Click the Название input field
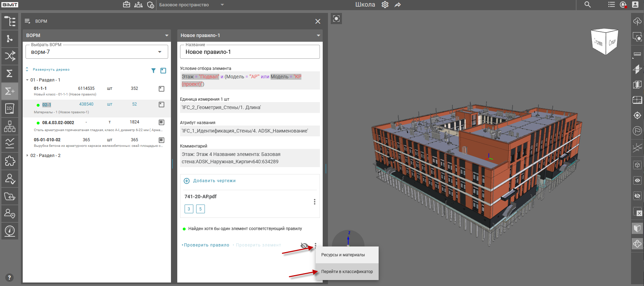Screen dimensions: 644x286 tap(250, 52)
